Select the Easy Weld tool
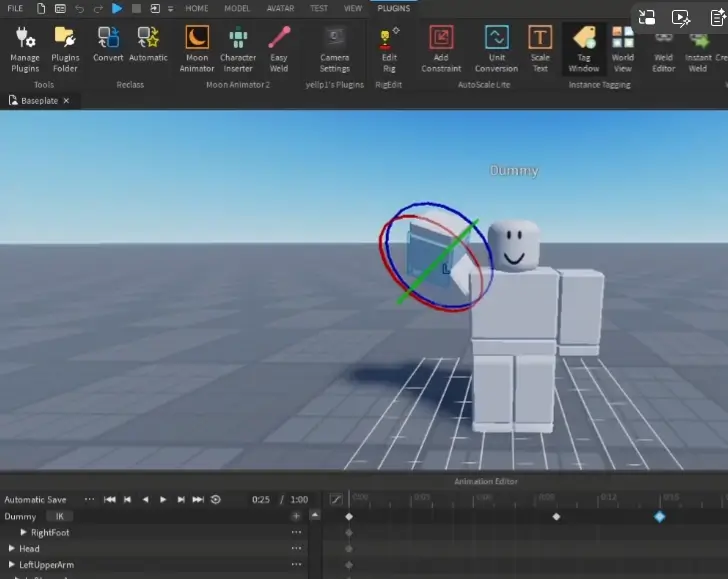Screen dimensions: 728x579 pyautogui.click(x=279, y=49)
